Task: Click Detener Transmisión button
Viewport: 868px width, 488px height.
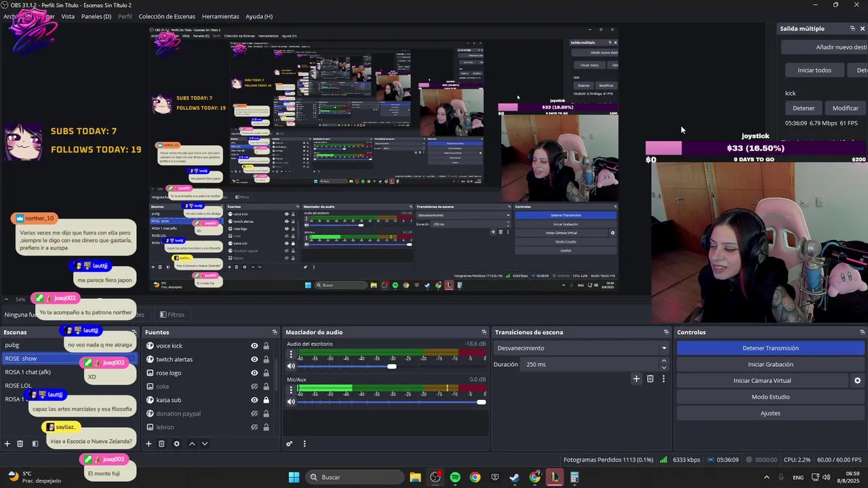Action: coord(770,348)
